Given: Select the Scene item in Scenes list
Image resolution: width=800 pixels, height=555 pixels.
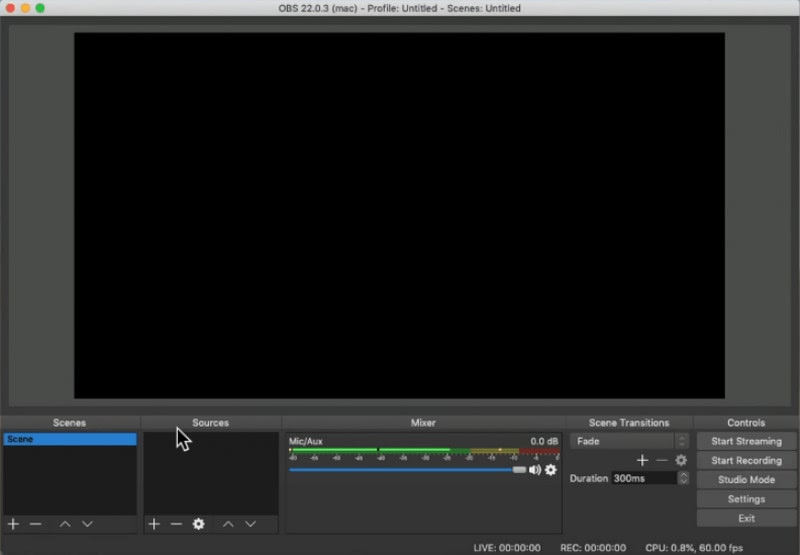Looking at the screenshot, I should [69, 439].
